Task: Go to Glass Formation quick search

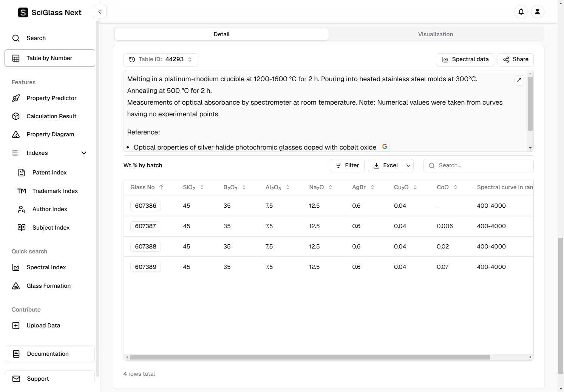Action: pyautogui.click(x=48, y=286)
